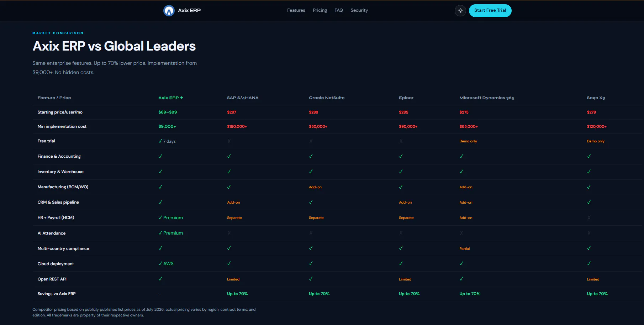The width and height of the screenshot is (644, 325).
Task: Click Sage X3 'Limited' in Open REST API row
Action: coord(593,279)
